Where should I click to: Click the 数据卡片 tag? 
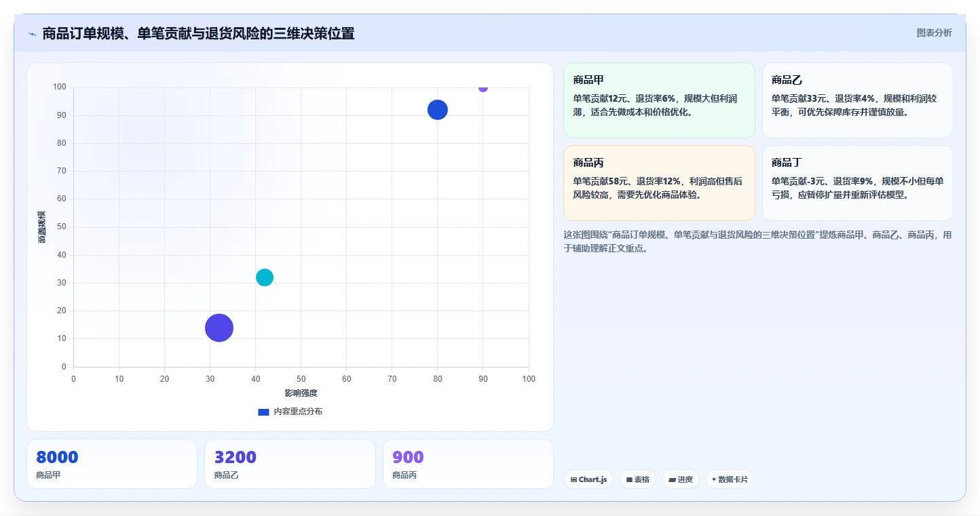pos(730,479)
